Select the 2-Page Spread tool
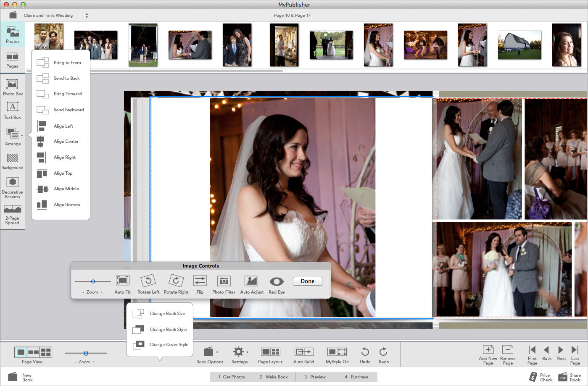 [x=13, y=215]
